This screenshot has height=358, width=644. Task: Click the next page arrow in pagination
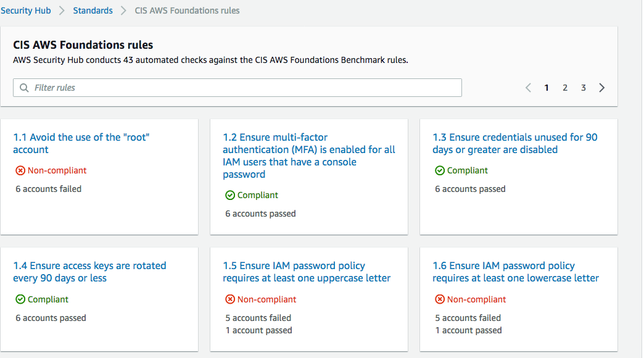click(601, 88)
